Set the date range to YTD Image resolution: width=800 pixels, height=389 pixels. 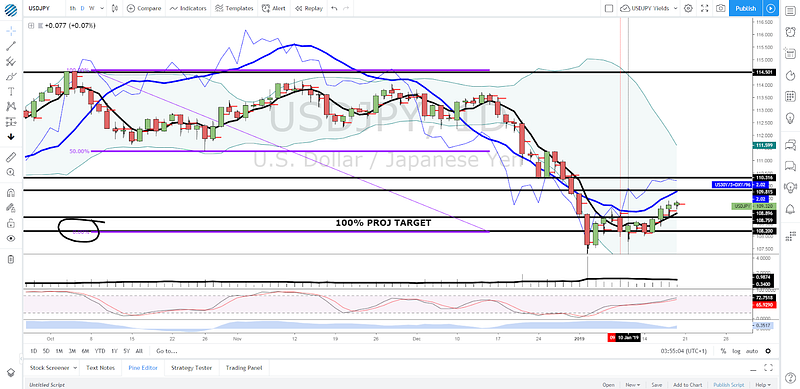point(100,351)
